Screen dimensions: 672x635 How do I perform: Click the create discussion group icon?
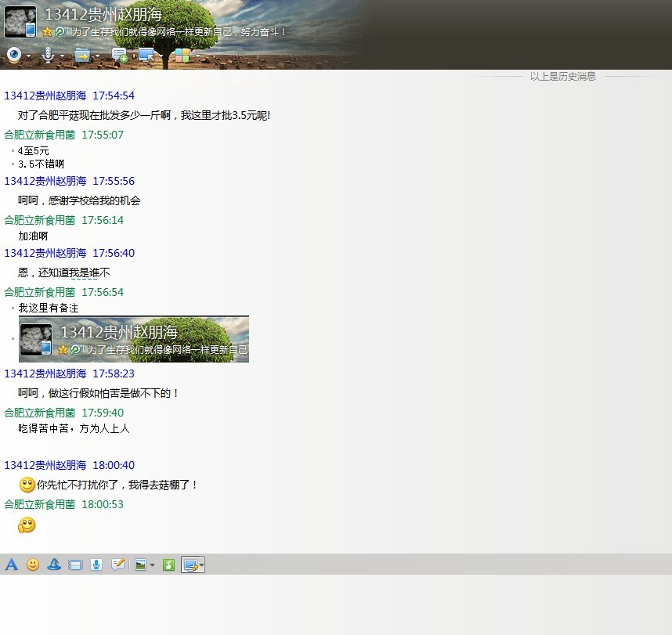point(119,56)
